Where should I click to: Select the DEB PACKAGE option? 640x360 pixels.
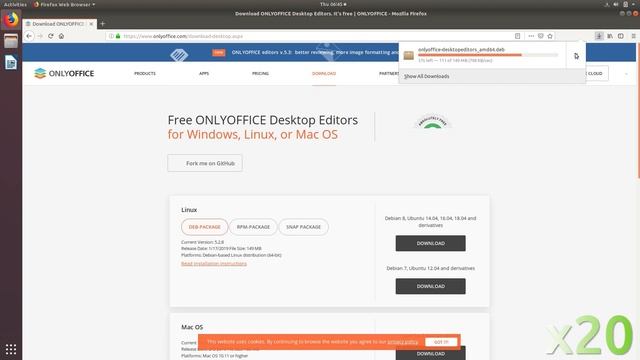coord(204,227)
